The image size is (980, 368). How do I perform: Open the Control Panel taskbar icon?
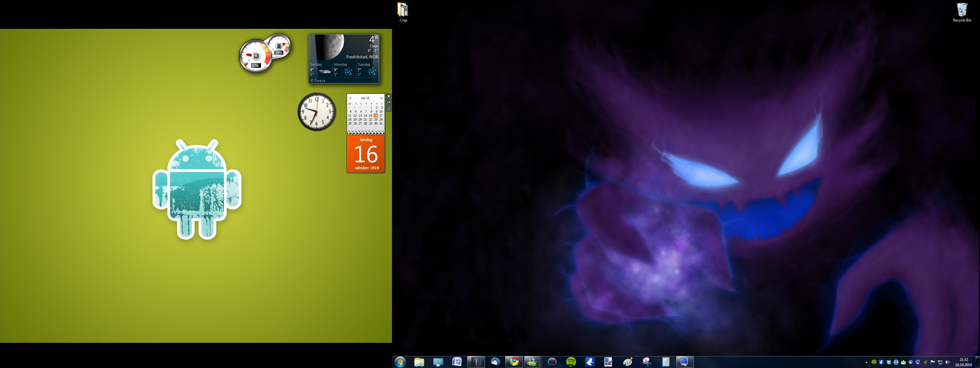pos(438,362)
